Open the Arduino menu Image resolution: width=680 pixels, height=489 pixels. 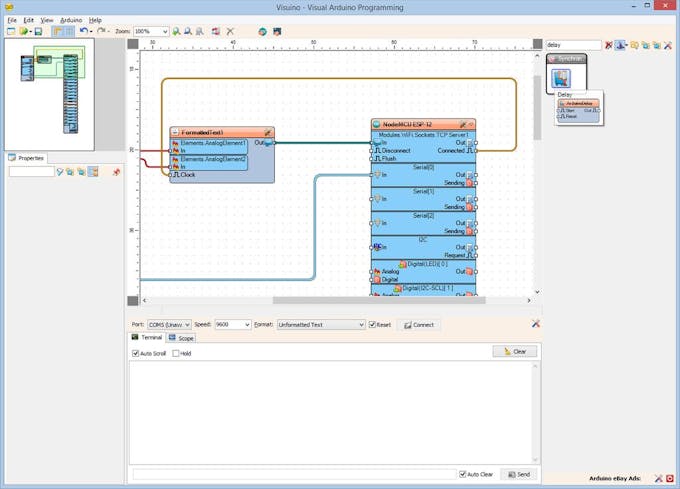[71, 20]
